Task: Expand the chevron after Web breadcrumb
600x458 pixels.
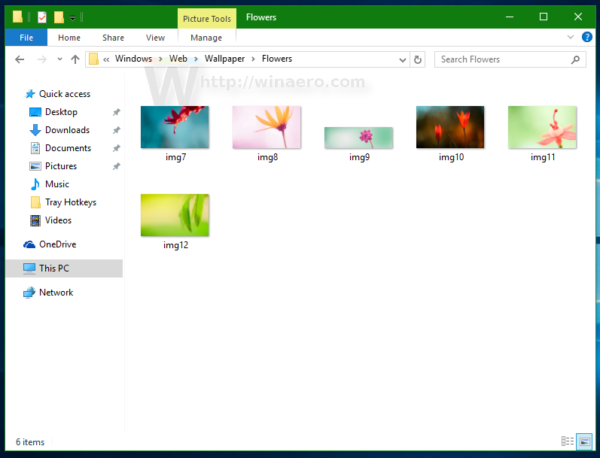Action: point(196,59)
